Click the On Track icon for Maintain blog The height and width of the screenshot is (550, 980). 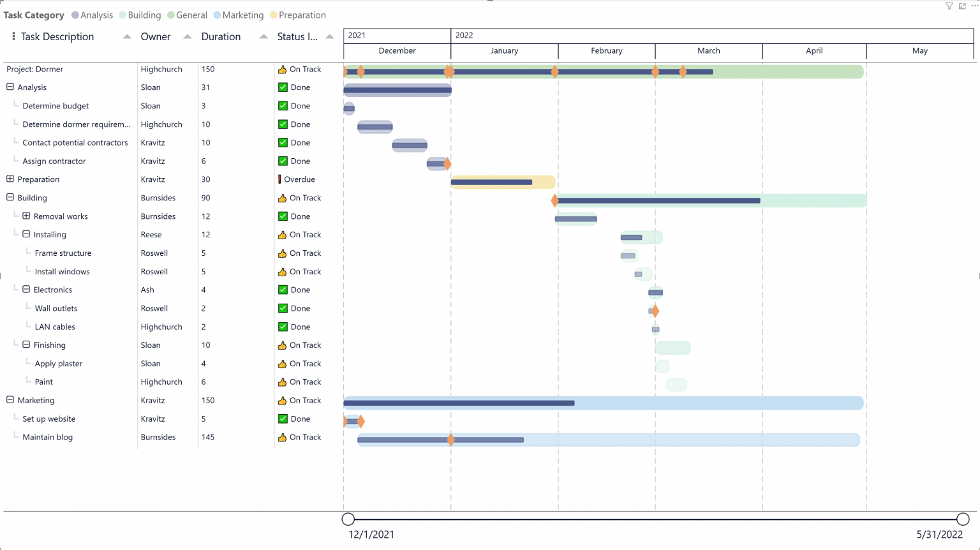click(283, 437)
